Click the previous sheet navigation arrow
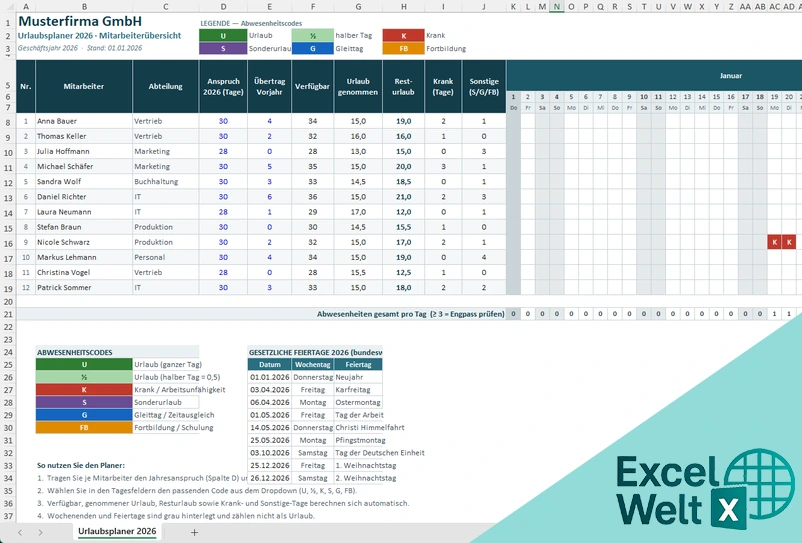 click(x=20, y=532)
